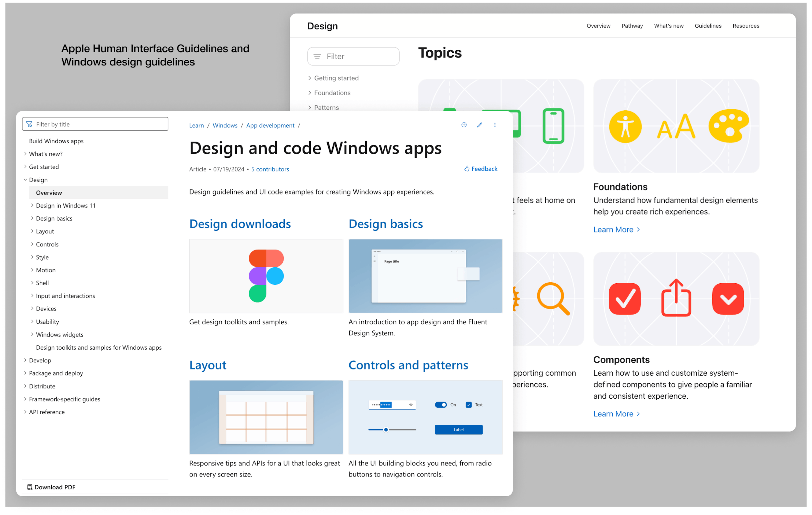Click the Layout heading link
The height and width of the screenshot is (515, 812).
(x=208, y=365)
